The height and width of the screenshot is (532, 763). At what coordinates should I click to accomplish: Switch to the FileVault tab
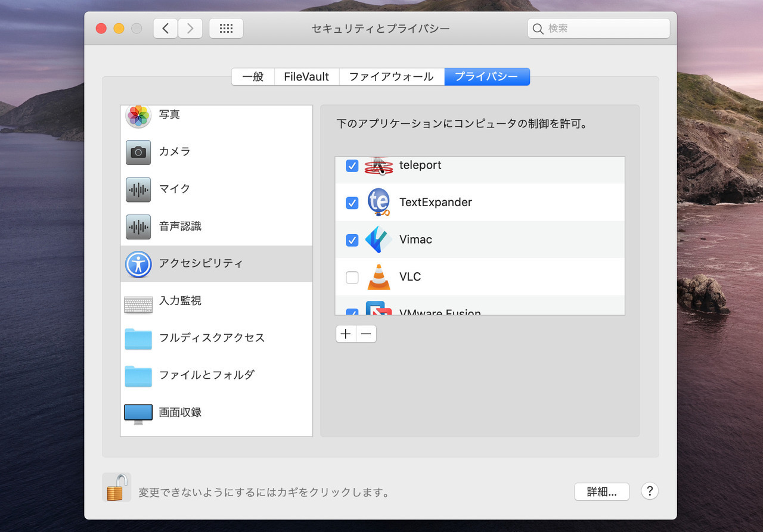306,77
